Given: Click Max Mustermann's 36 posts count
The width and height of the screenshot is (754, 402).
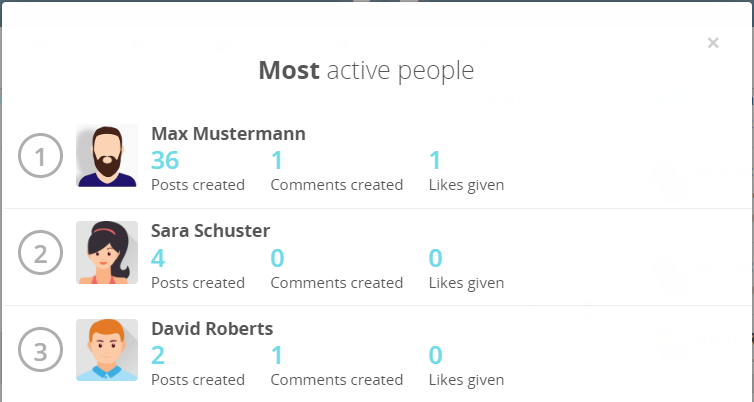Looking at the screenshot, I should [164, 160].
